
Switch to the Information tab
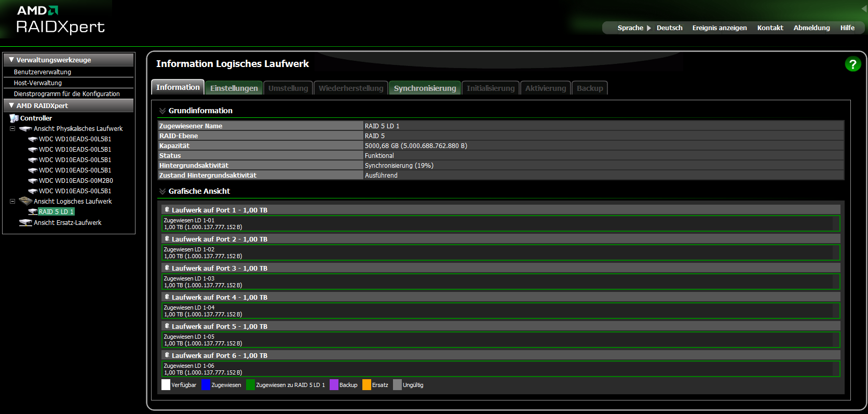pyautogui.click(x=178, y=87)
